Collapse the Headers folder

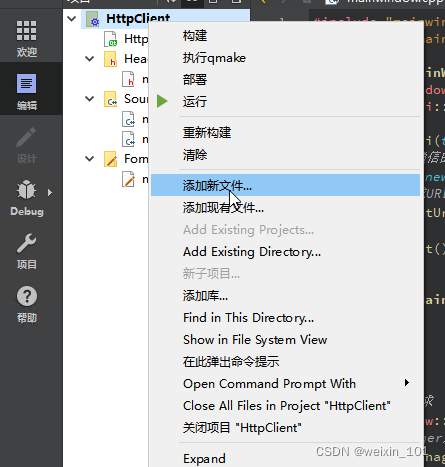click(89, 59)
